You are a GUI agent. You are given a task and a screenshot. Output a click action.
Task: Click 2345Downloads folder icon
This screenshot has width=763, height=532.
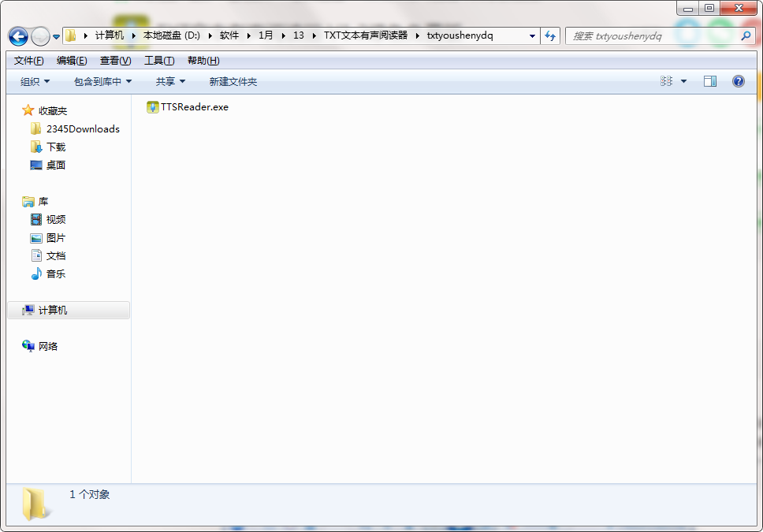(x=35, y=128)
